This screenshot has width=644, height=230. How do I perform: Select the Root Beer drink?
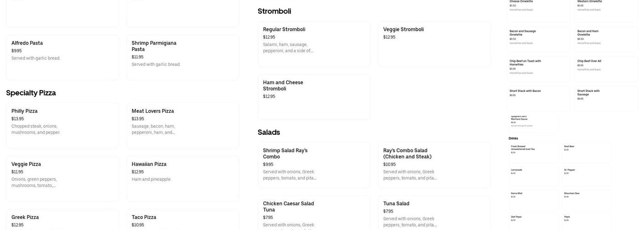[586, 152]
